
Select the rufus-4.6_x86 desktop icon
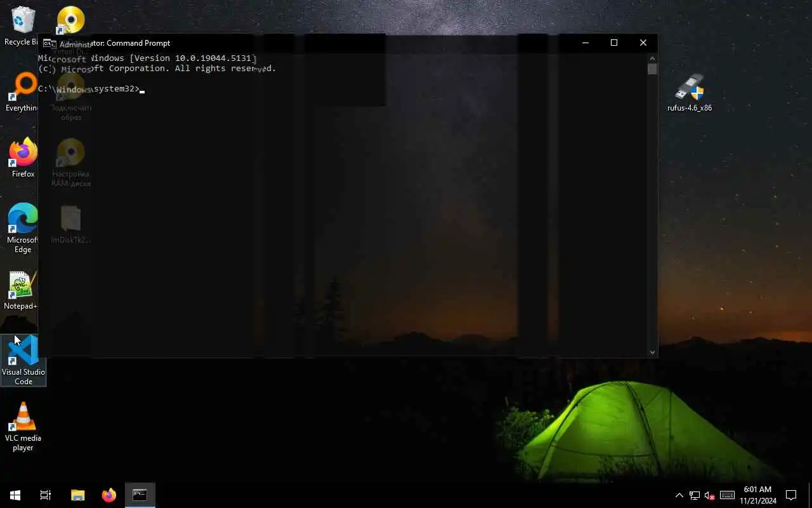[690, 93]
